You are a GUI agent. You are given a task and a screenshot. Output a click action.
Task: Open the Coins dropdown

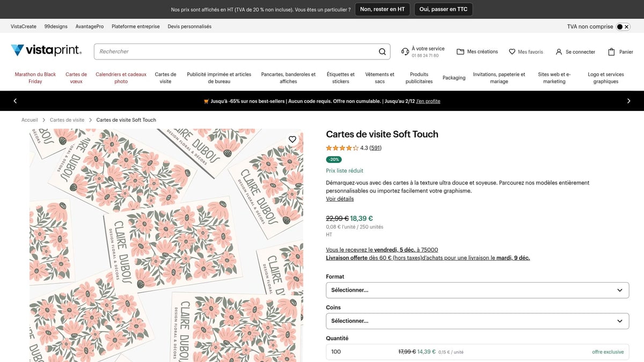pyautogui.click(x=477, y=321)
